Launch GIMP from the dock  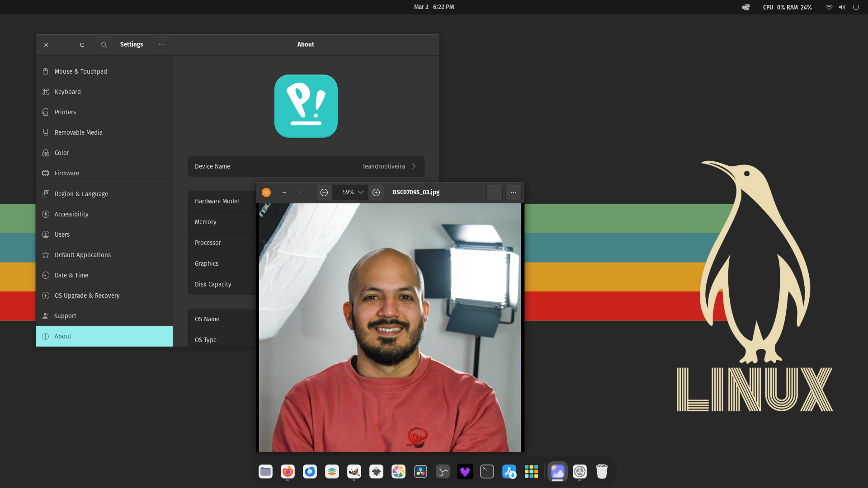point(354,472)
